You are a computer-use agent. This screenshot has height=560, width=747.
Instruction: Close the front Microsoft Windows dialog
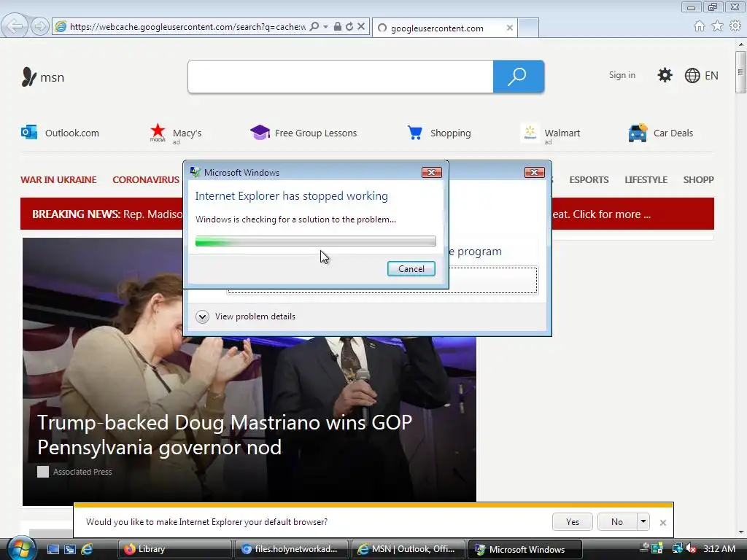point(432,172)
